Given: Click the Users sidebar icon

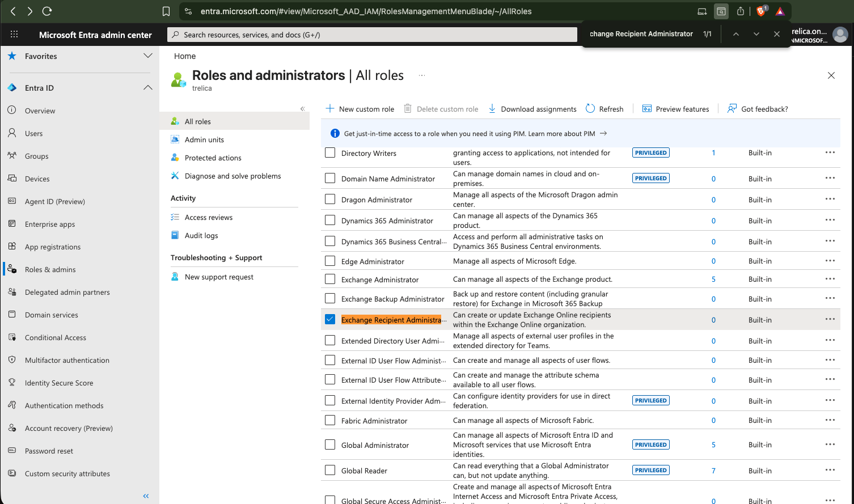Looking at the screenshot, I should coord(12,133).
